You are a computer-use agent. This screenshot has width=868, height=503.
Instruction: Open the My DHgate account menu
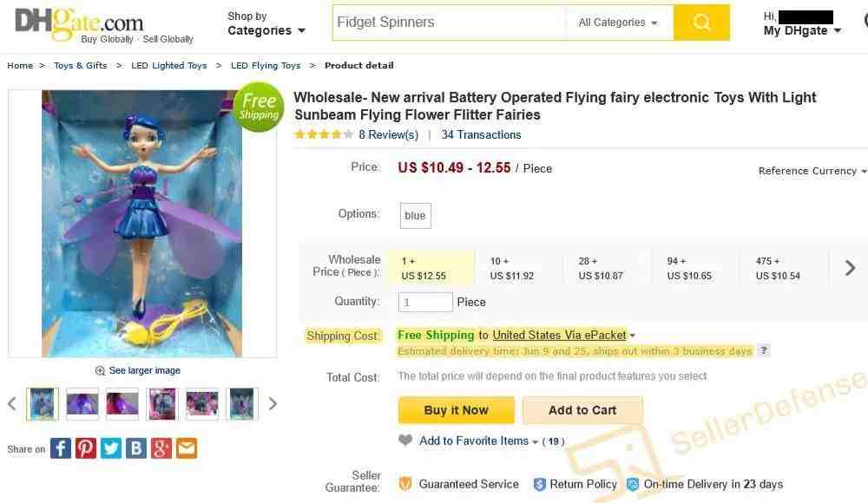click(802, 30)
